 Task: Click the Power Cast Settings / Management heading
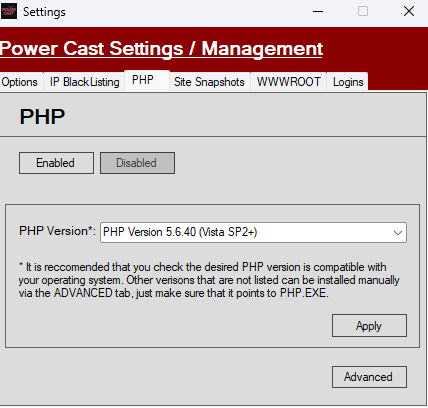tap(161, 49)
